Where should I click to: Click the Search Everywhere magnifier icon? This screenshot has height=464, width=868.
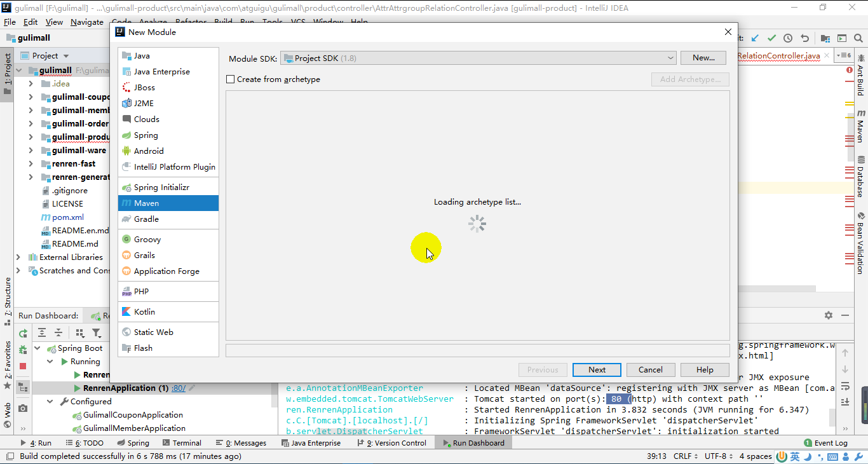[858, 38]
